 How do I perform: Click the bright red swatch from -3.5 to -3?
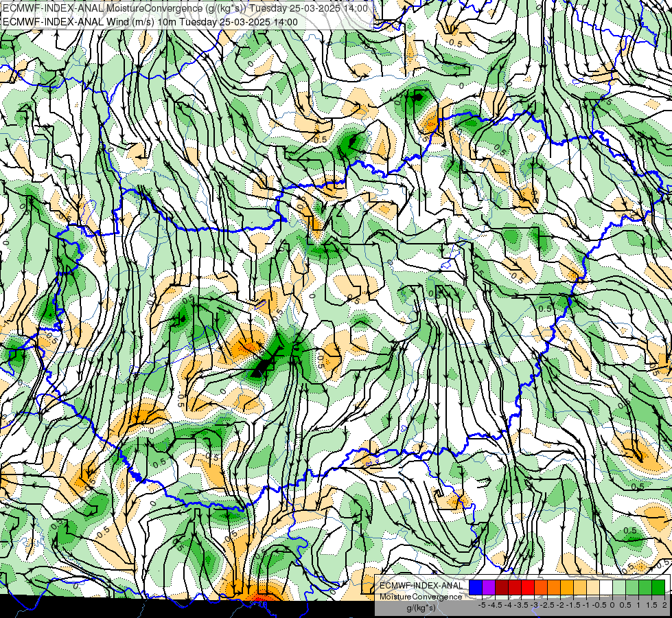point(528,588)
